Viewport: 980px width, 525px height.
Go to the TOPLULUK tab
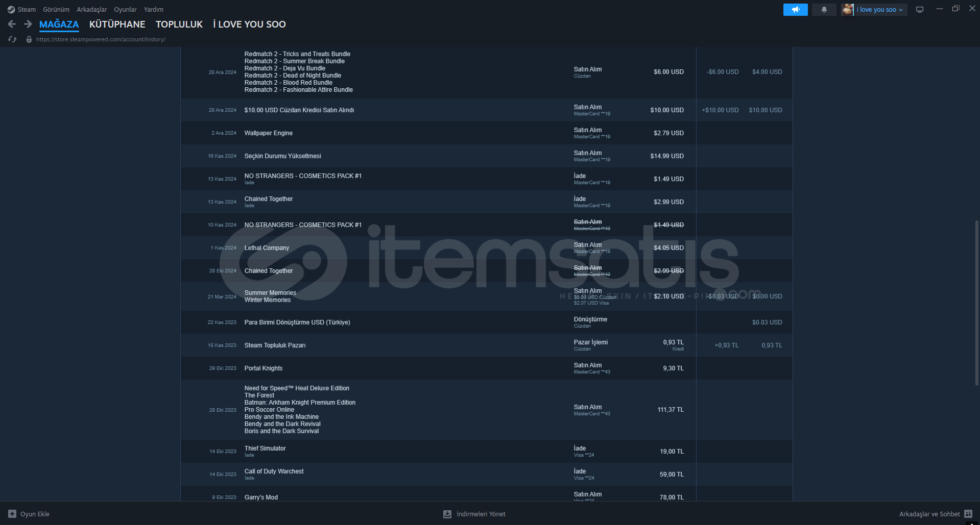pyautogui.click(x=179, y=24)
